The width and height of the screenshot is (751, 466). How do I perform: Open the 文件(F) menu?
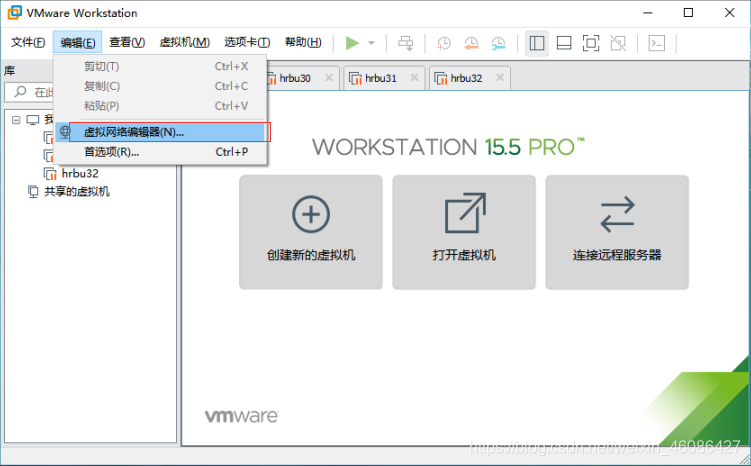coord(28,42)
